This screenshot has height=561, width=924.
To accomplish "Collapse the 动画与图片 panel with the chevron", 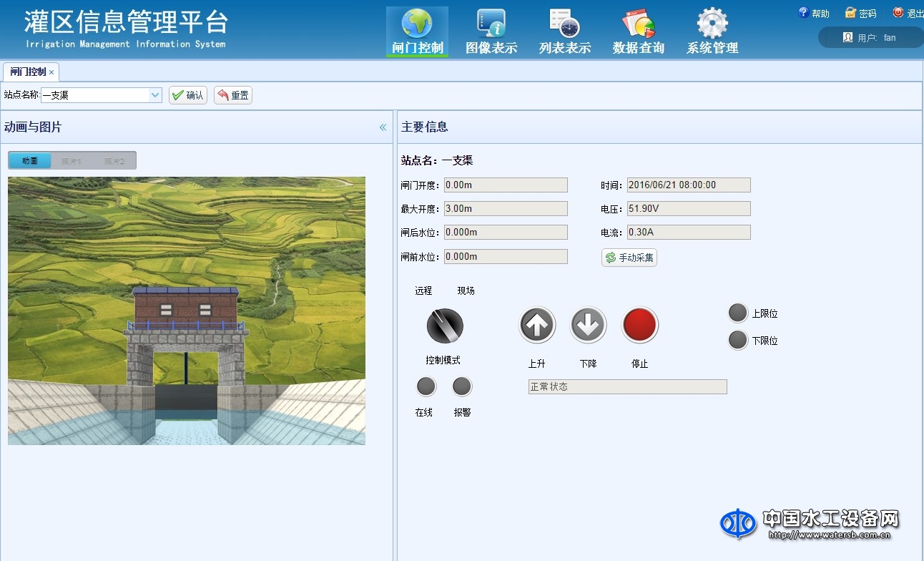I will [x=382, y=127].
